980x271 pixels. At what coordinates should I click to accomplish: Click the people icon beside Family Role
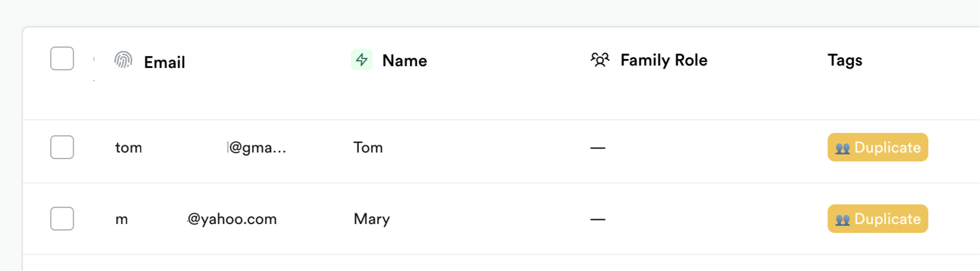pyautogui.click(x=600, y=60)
